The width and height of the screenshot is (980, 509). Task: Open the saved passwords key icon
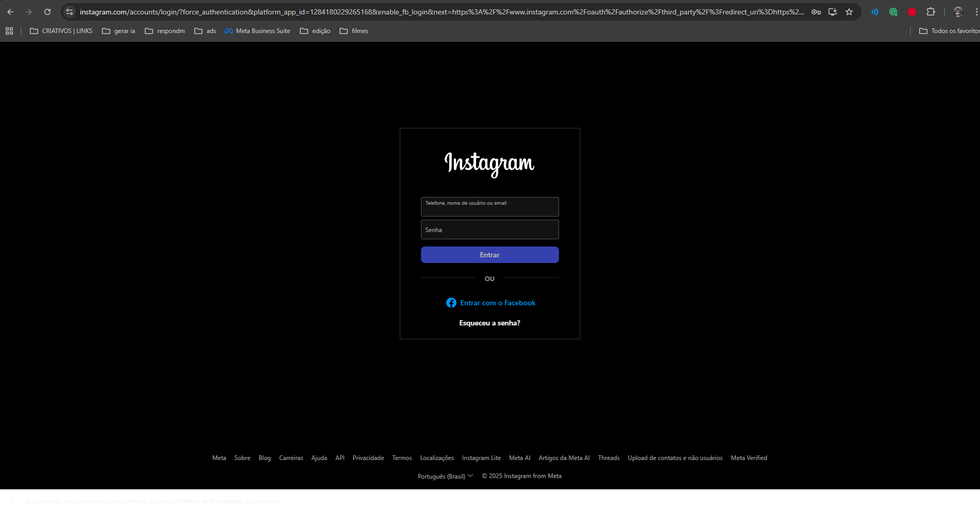point(816,12)
